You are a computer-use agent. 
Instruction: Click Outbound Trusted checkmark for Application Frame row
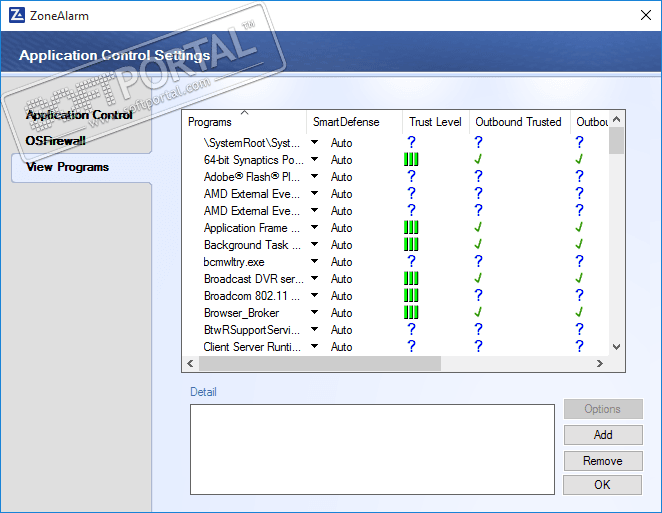coord(478,228)
